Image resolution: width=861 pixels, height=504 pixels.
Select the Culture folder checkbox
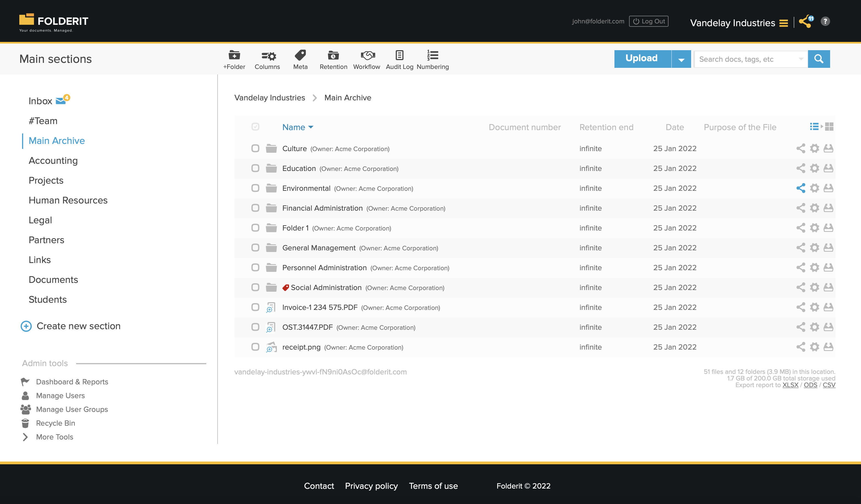point(255,148)
